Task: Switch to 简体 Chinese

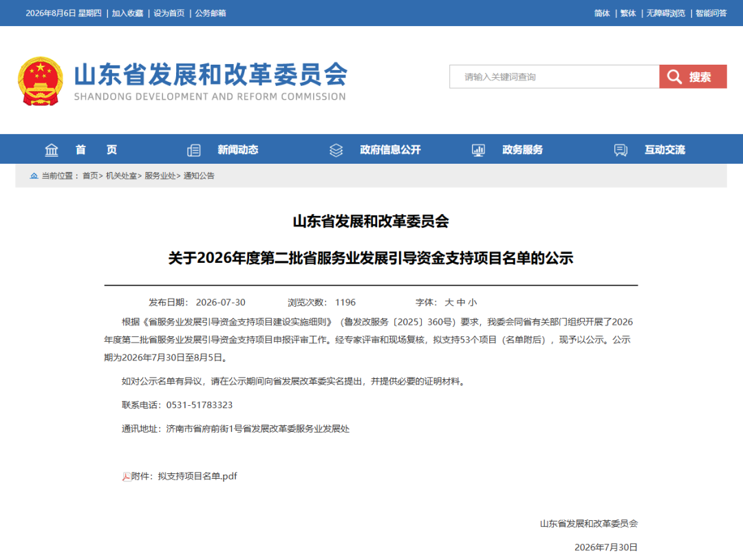Action: [602, 13]
